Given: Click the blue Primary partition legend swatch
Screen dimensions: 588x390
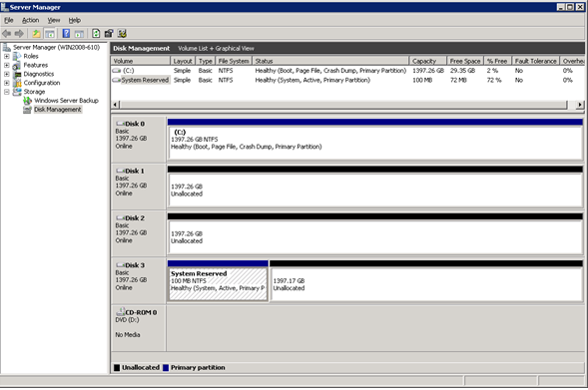Looking at the screenshot, I should pos(166,367).
